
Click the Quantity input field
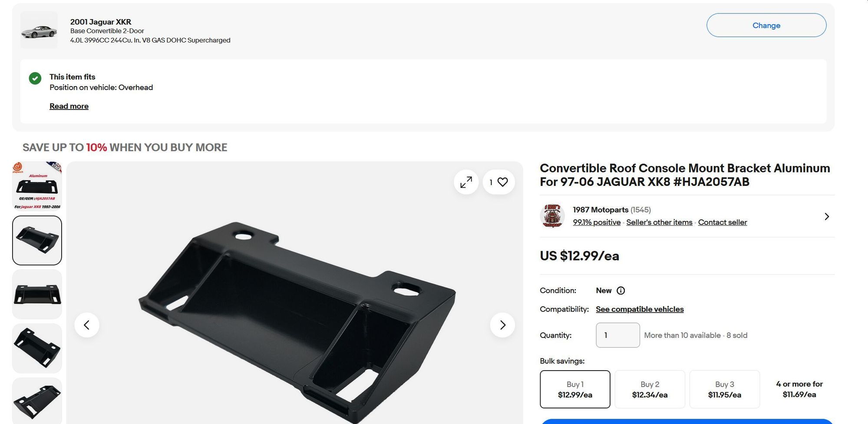[617, 335]
